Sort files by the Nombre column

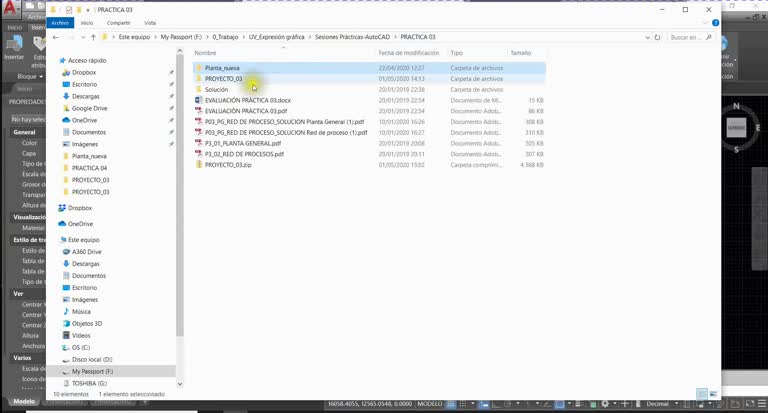(205, 53)
